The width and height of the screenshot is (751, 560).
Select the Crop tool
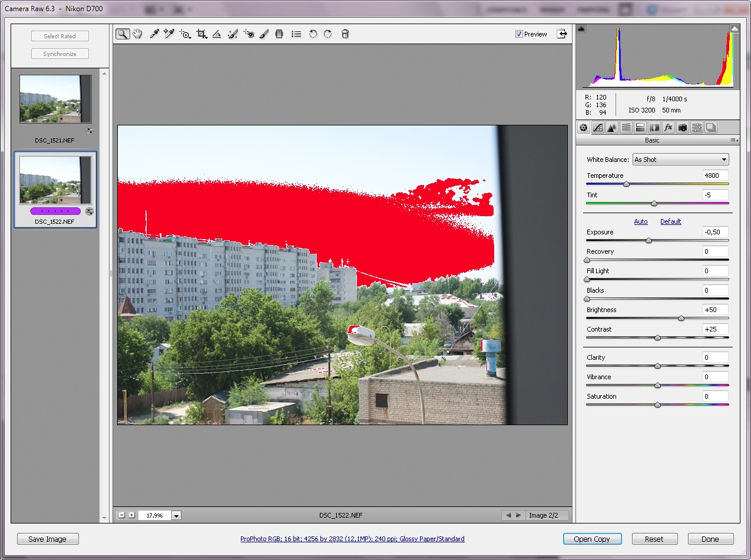202,34
